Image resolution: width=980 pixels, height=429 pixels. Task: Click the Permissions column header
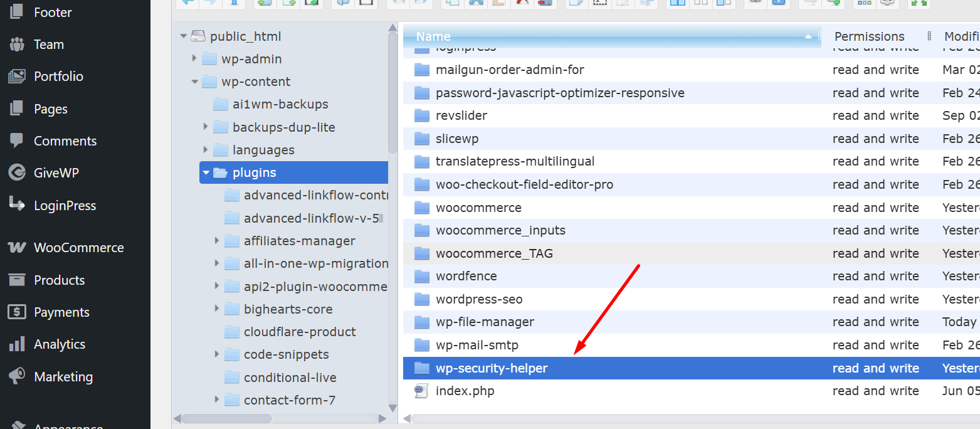869,36
